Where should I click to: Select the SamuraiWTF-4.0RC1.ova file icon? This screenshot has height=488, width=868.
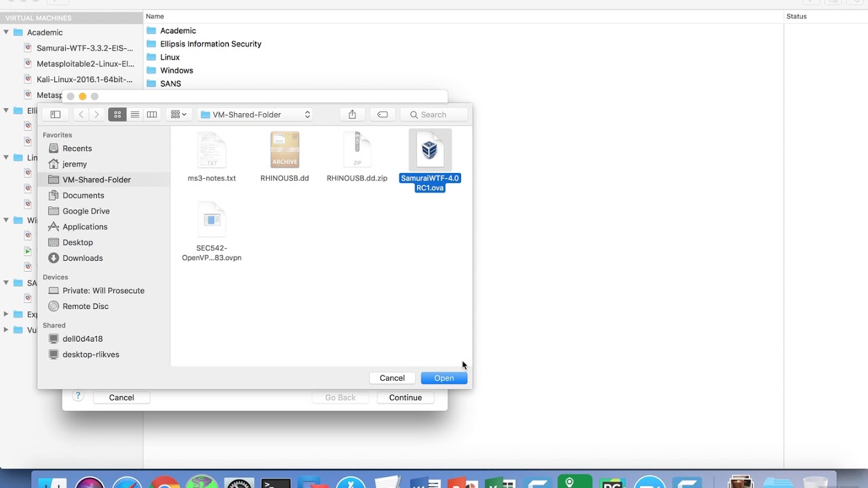point(430,150)
